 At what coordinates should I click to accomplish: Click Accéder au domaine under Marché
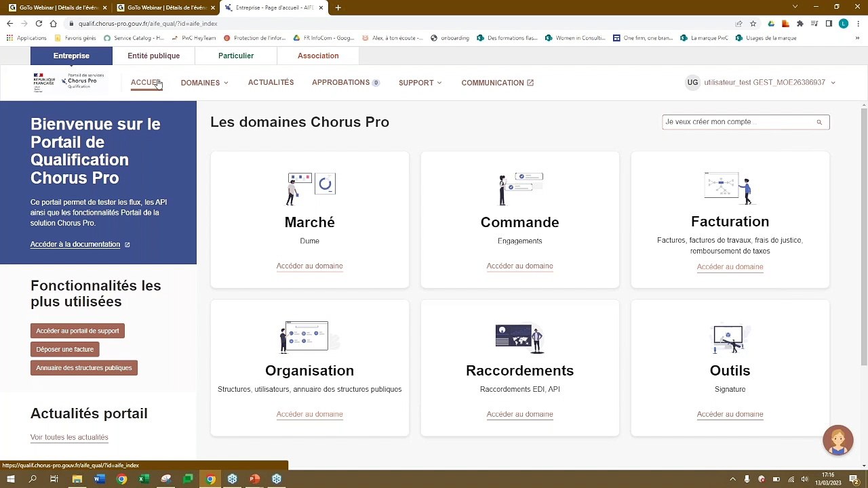click(309, 266)
